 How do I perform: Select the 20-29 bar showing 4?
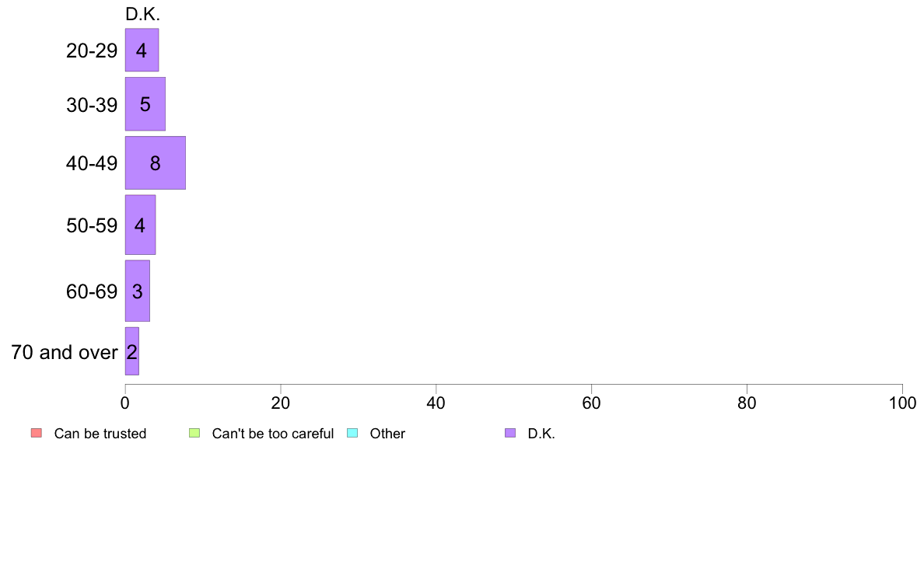click(x=142, y=50)
